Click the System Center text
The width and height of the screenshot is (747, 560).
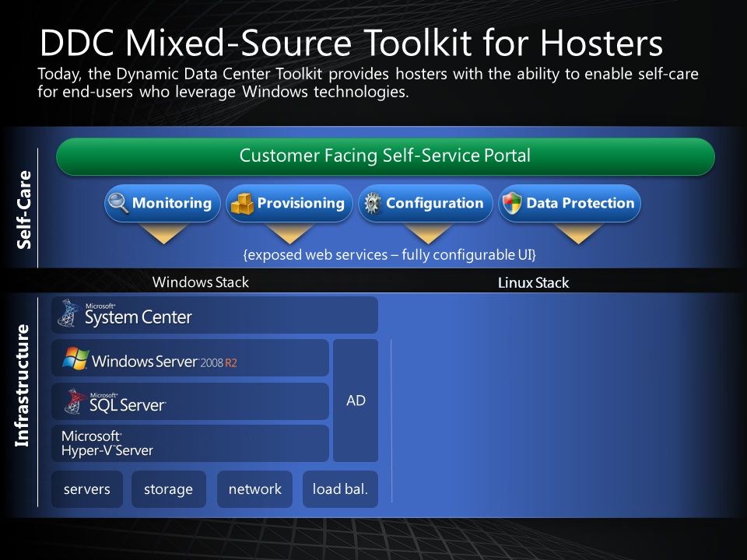point(139,317)
